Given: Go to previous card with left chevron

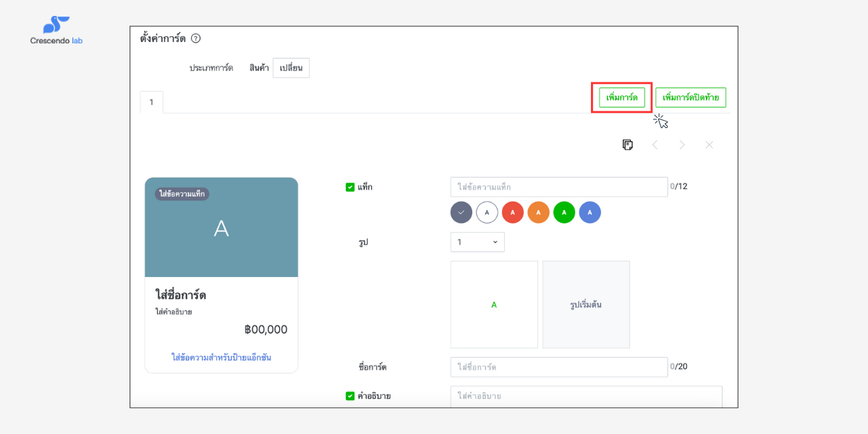Looking at the screenshot, I should [x=655, y=144].
